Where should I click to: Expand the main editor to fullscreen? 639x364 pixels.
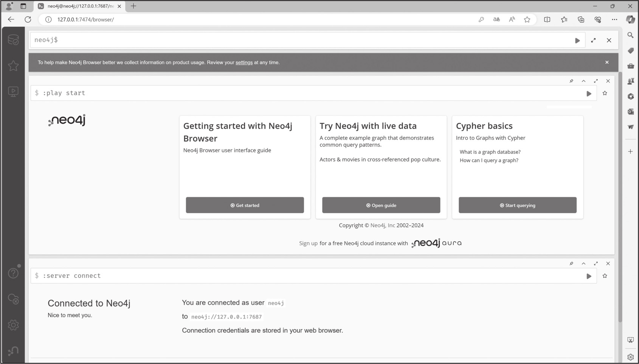click(x=594, y=40)
